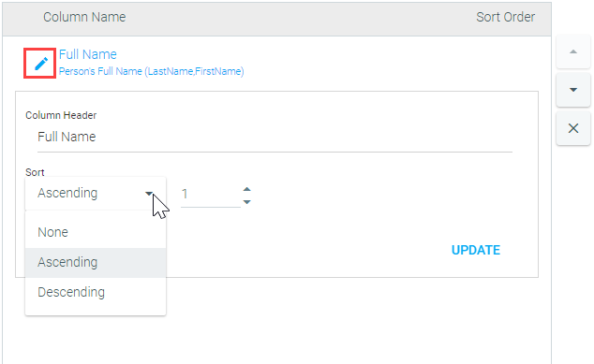Click the UPDATE button
This screenshot has width=594, height=364.
tap(476, 250)
